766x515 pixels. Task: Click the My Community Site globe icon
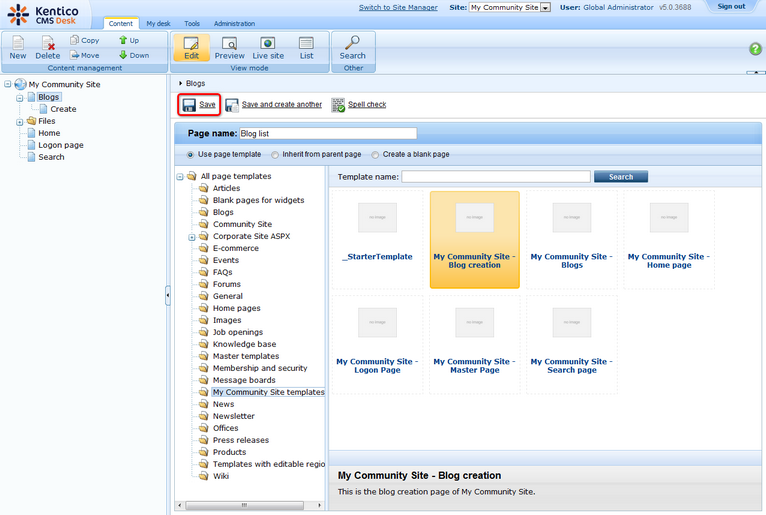(x=20, y=84)
